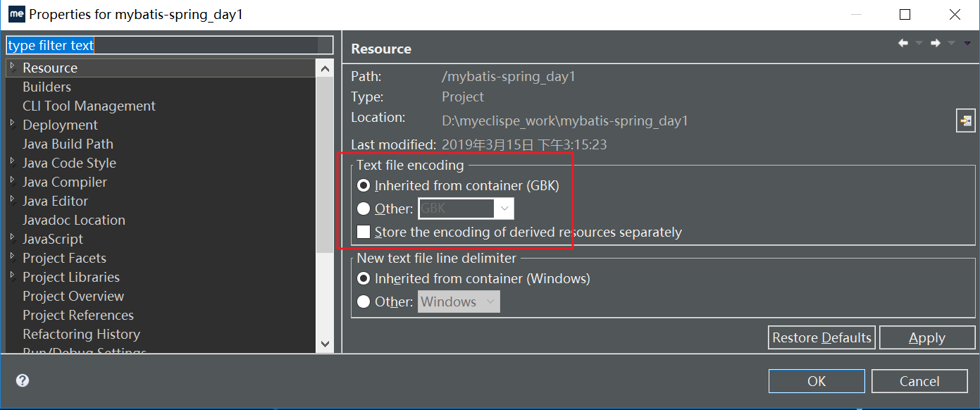Select the Other text encoding radio button
Viewport: 980px width, 410px height.
pos(364,209)
